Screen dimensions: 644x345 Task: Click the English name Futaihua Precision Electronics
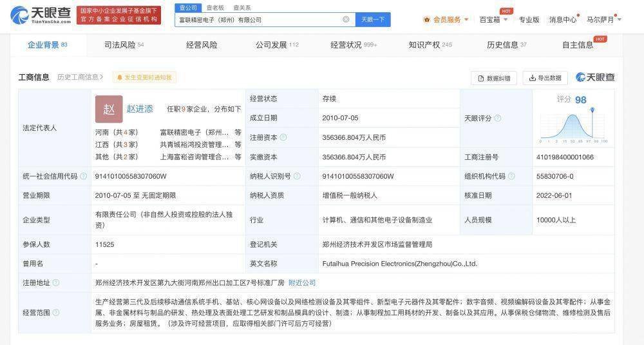click(x=400, y=264)
